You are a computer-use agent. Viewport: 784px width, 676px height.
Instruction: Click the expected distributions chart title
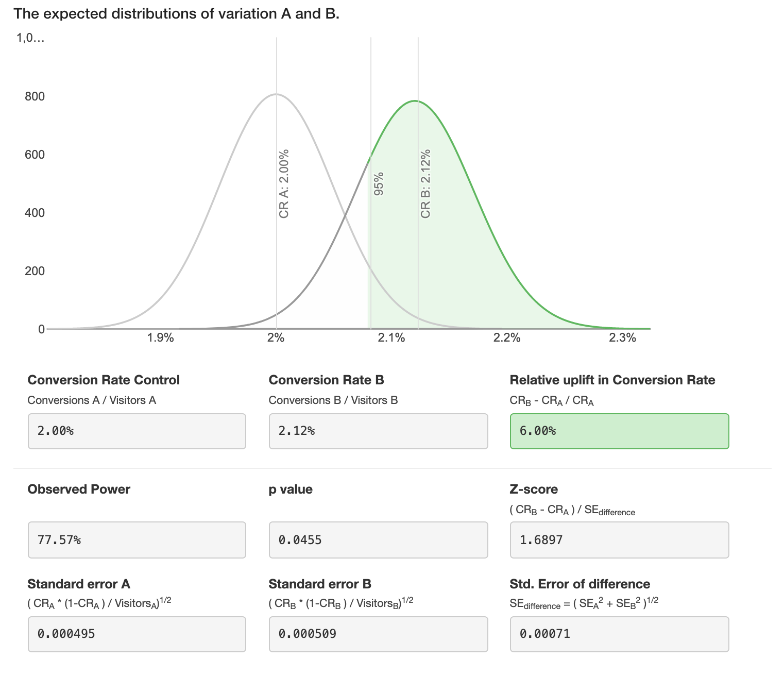177,13
